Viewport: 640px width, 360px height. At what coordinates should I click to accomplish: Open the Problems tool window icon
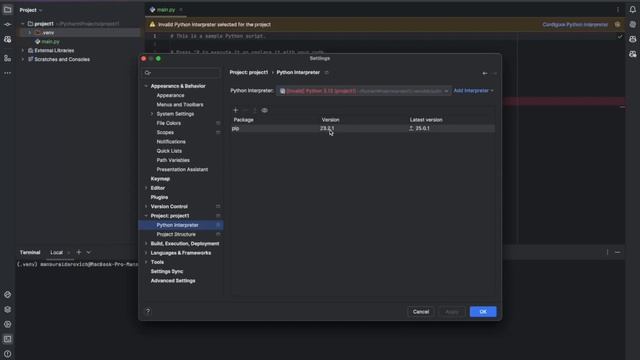point(7,353)
